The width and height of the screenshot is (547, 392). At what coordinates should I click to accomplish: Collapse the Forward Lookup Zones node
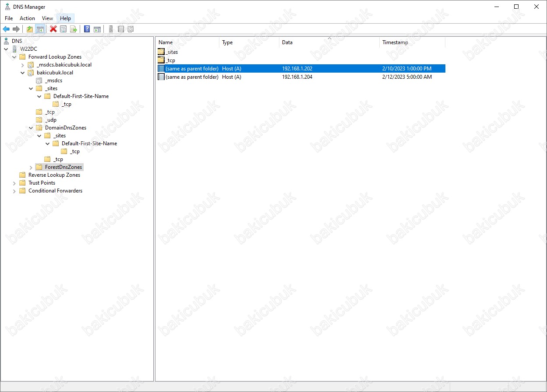coord(14,57)
